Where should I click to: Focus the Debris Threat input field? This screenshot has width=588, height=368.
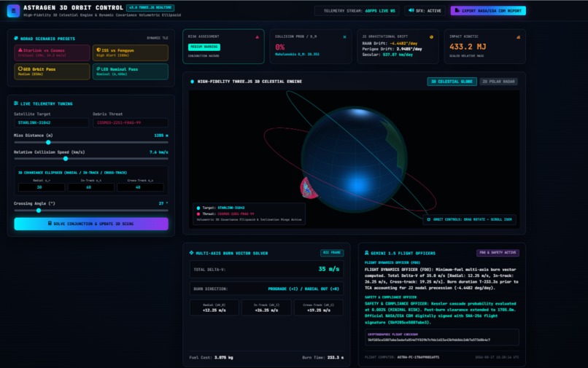pyautogui.click(x=131, y=122)
